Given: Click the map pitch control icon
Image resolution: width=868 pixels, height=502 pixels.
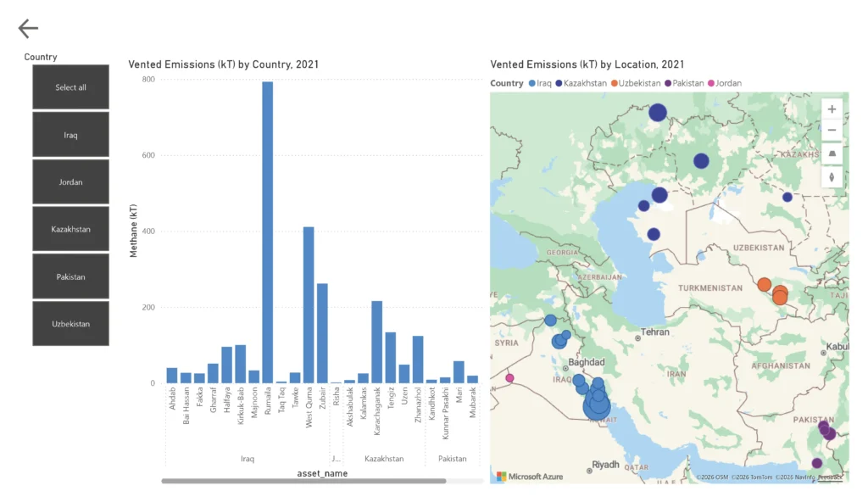Looking at the screenshot, I should (x=832, y=153).
